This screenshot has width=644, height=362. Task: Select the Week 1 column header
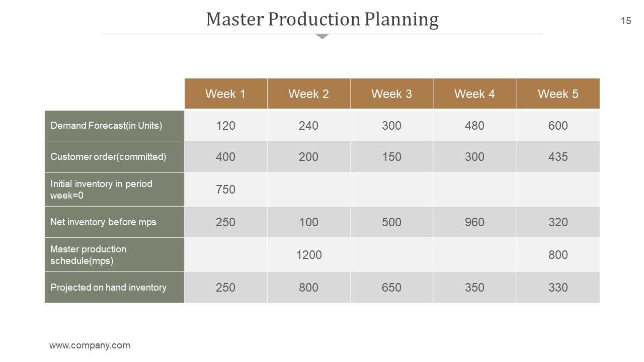pyautogui.click(x=225, y=94)
